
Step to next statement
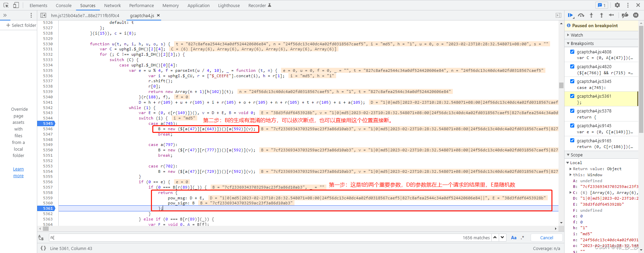(x=611, y=15)
